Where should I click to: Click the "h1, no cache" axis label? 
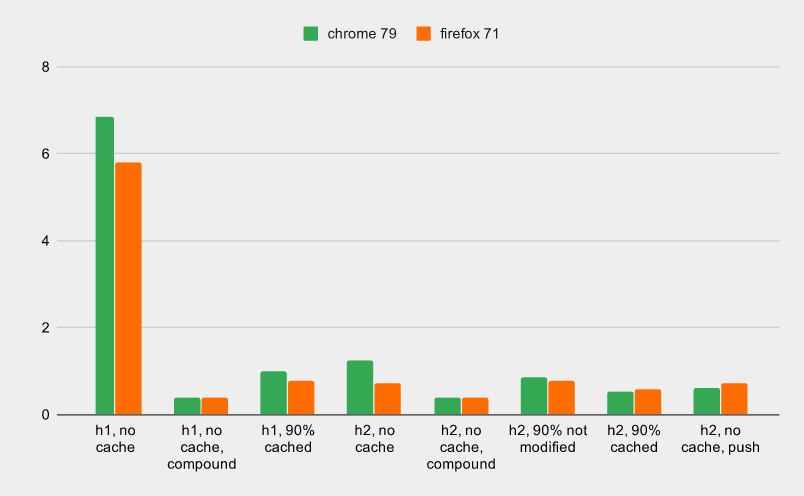[116, 440]
